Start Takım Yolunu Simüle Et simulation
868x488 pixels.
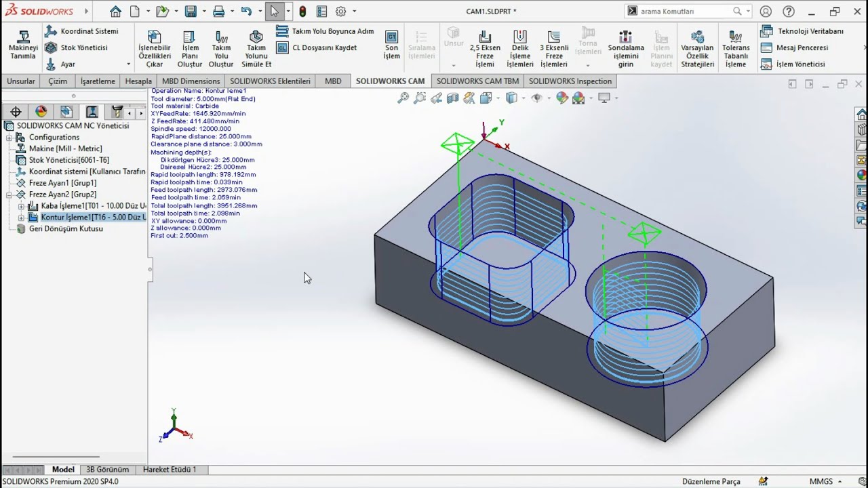tap(256, 49)
